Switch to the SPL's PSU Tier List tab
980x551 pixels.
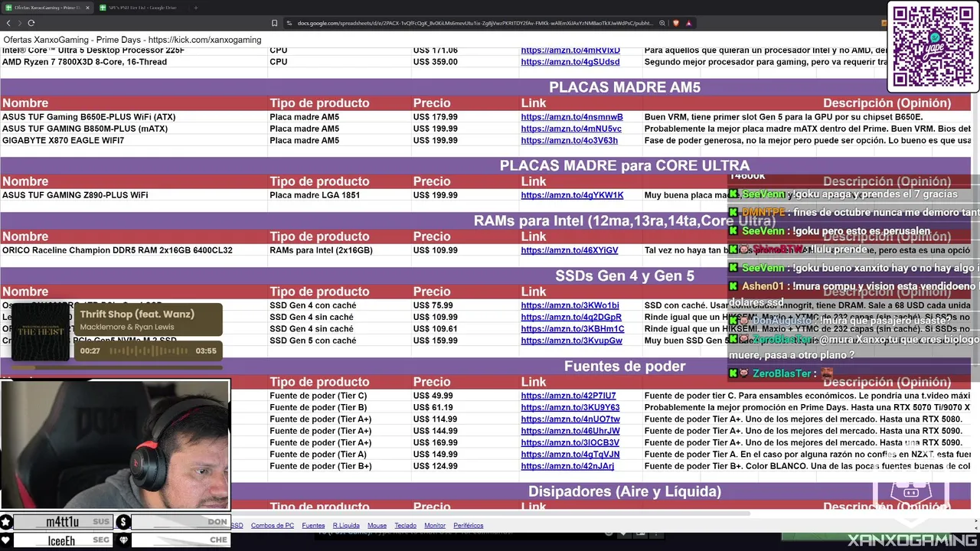tap(142, 8)
